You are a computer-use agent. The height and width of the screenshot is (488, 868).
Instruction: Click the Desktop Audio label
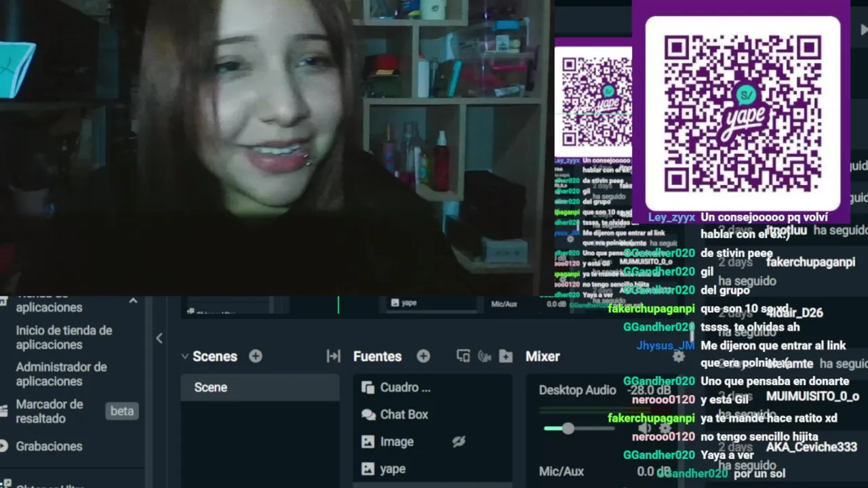click(x=577, y=390)
